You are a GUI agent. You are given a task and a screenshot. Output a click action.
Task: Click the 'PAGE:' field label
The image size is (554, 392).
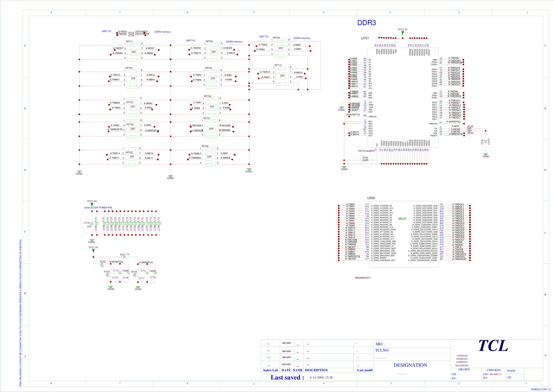tap(512, 371)
